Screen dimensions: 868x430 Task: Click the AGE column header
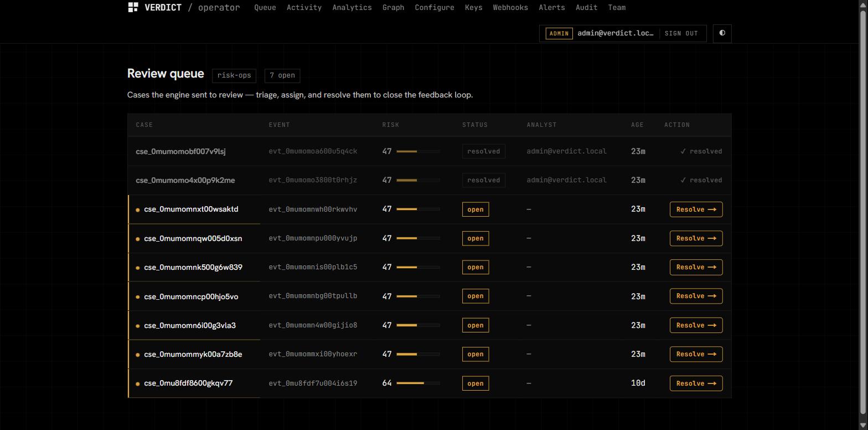pyautogui.click(x=637, y=125)
